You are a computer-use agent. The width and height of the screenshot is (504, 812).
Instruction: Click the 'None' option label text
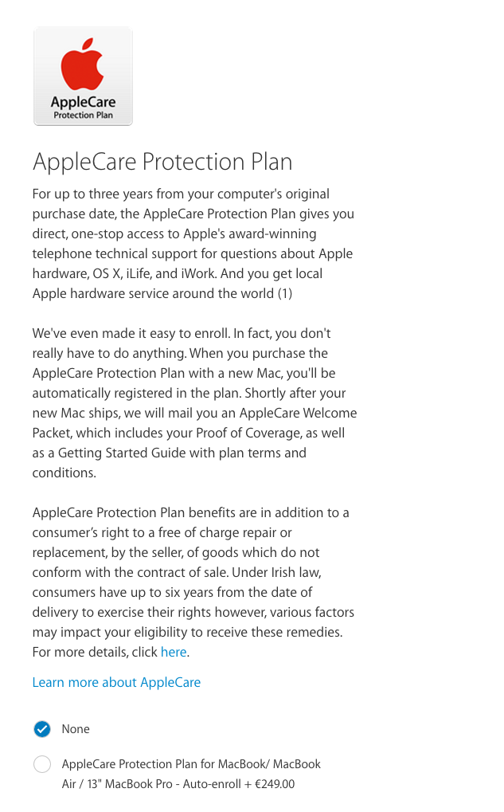click(76, 729)
